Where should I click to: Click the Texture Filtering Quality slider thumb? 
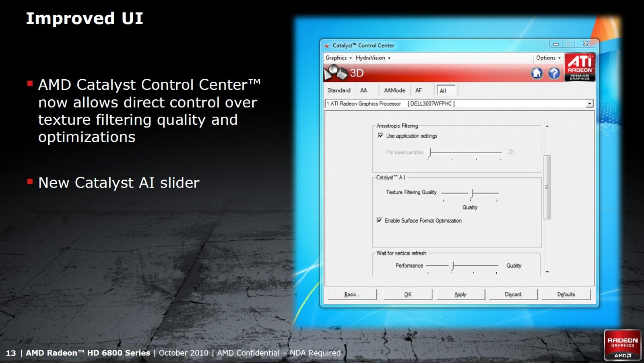[472, 194]
